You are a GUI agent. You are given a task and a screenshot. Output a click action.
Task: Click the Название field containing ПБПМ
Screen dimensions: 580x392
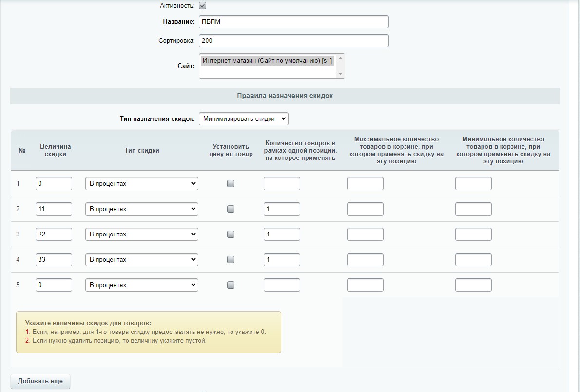pos(293,22)
